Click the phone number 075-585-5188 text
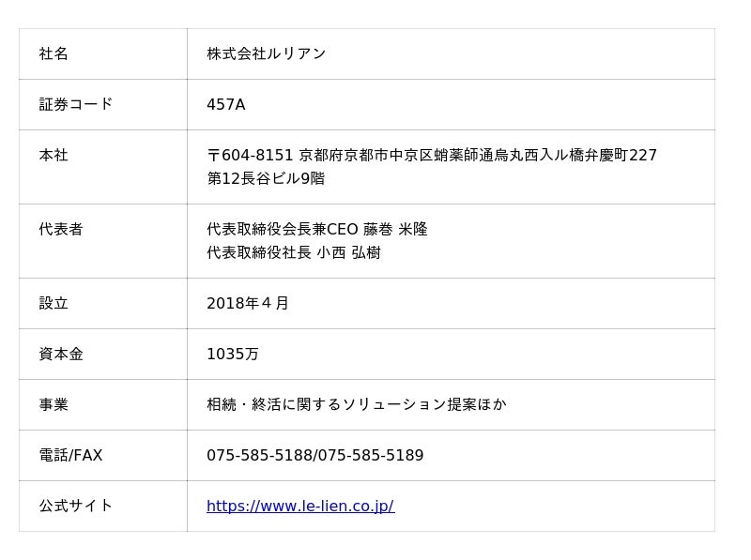 [259, 456]
